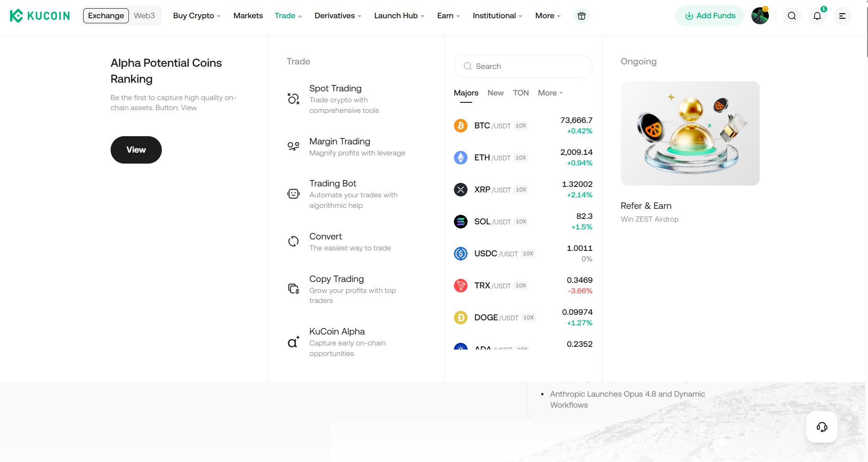Click the Copy Trading icon
Screen dimensions: 868x462
point(293,289)
